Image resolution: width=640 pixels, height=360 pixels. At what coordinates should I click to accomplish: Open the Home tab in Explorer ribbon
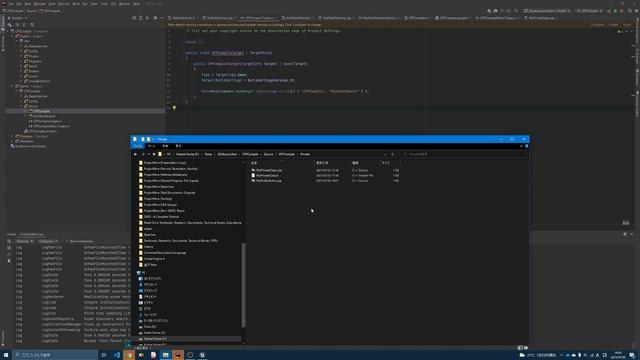click(x=151, y=146)
